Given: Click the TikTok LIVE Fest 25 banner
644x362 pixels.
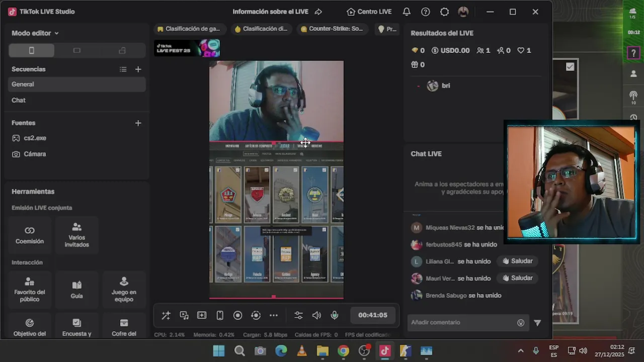Looking at the screenshot, I should (x=187, y=48).
